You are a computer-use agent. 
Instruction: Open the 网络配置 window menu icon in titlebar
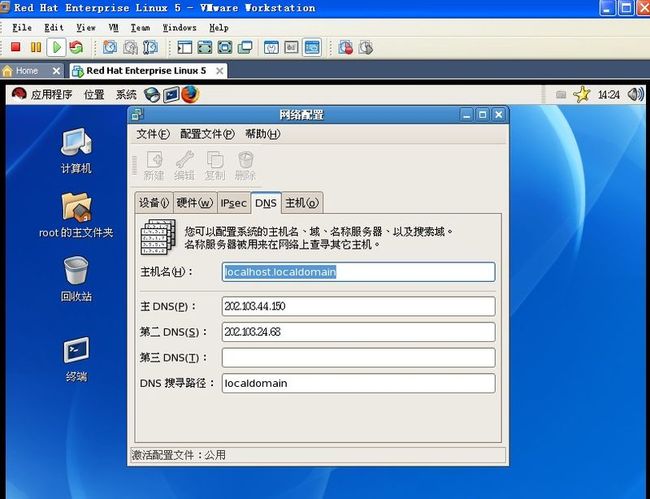tap(137, 114)
